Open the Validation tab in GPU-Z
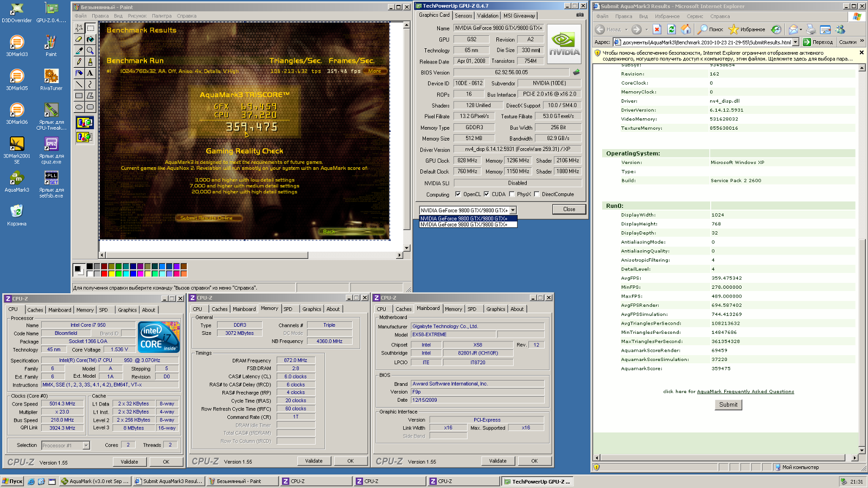This screenshot has width=868, height=488. coord(488,16)
